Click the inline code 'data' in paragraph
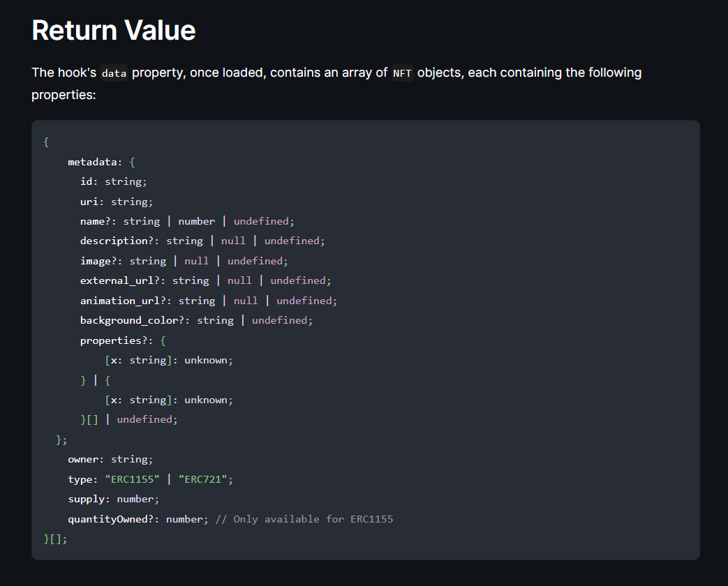The image size is (728, 586). pos(114,73)
